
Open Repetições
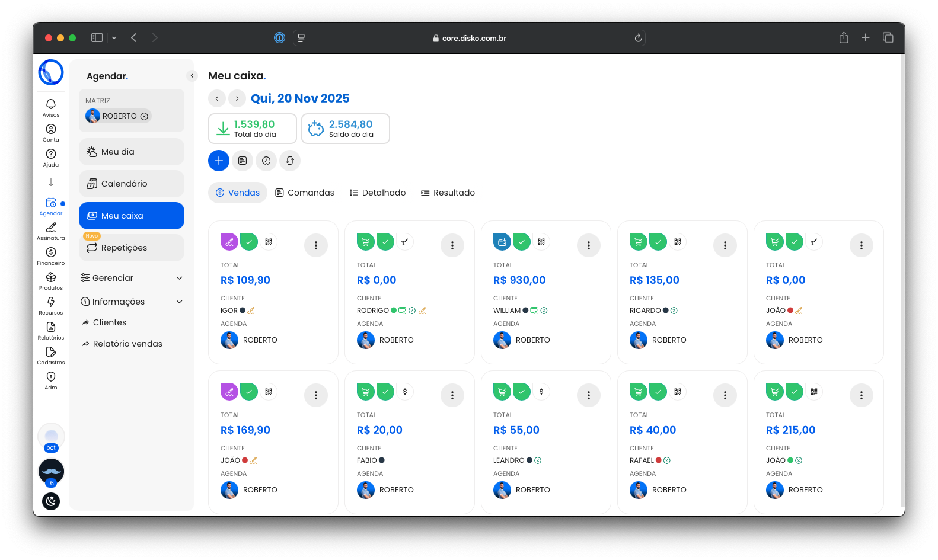point(132,248)
